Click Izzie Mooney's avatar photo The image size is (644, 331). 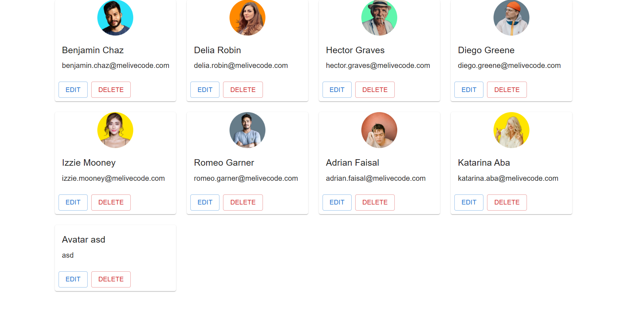coord(115,130)
